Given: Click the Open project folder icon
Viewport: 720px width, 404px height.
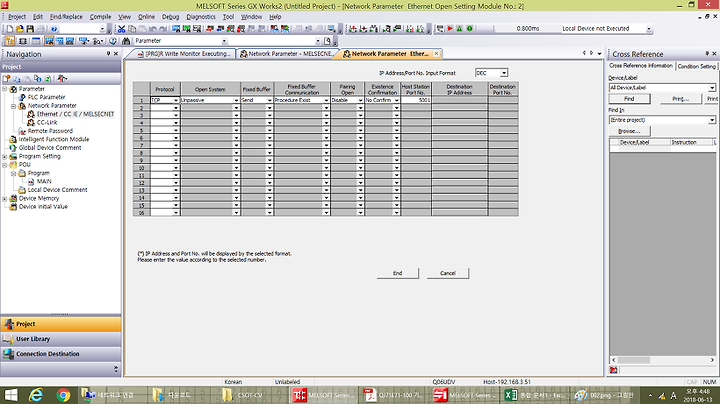Looking at the screenshot, I should (19, 28).
